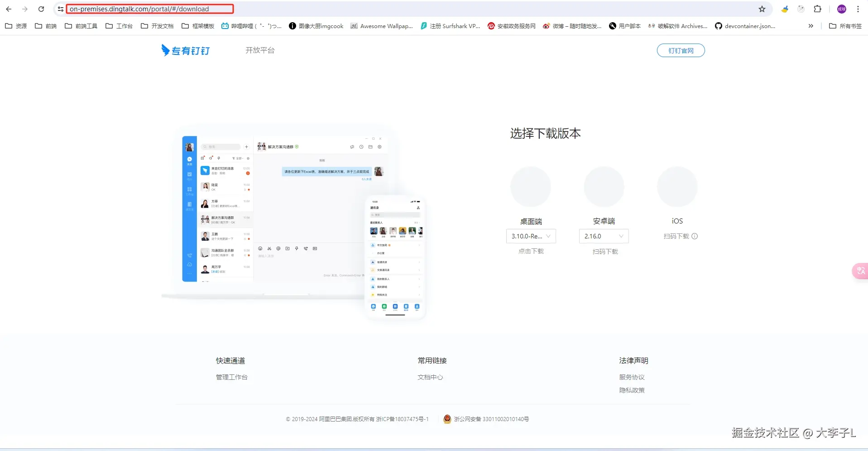The width and height of the screenshot is (868, 451).
Task: Click the 桌面端 label
Action: pyautogui.click(x=531, y=222)
